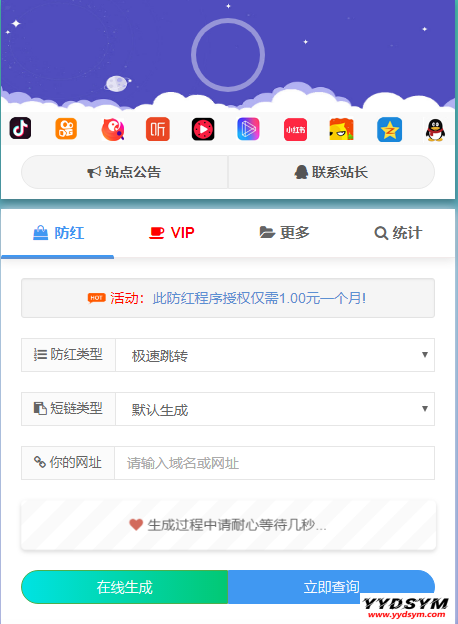Viewport: 458px width, 624px height.
Task: Click the shopping bag icon on 防红 tab
Action: point(40,233)
